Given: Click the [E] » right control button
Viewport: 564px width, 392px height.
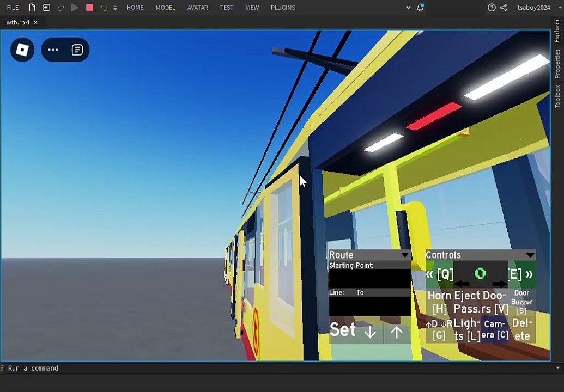Looking at the screenshot, I should point(522,274).
